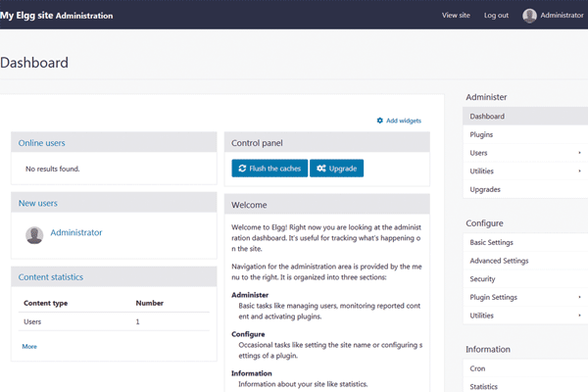This screenshot has width=588, height=392.
Task: Open the Plugins menu item
Action: pyautogui.click(x=481, y=134)
